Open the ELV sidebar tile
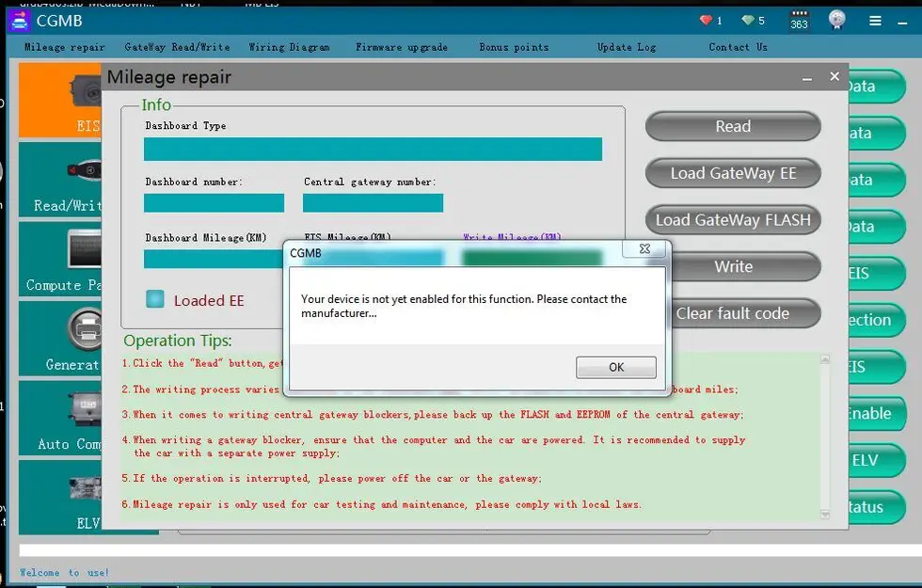 pyautogui.click(x=60, y=497)
